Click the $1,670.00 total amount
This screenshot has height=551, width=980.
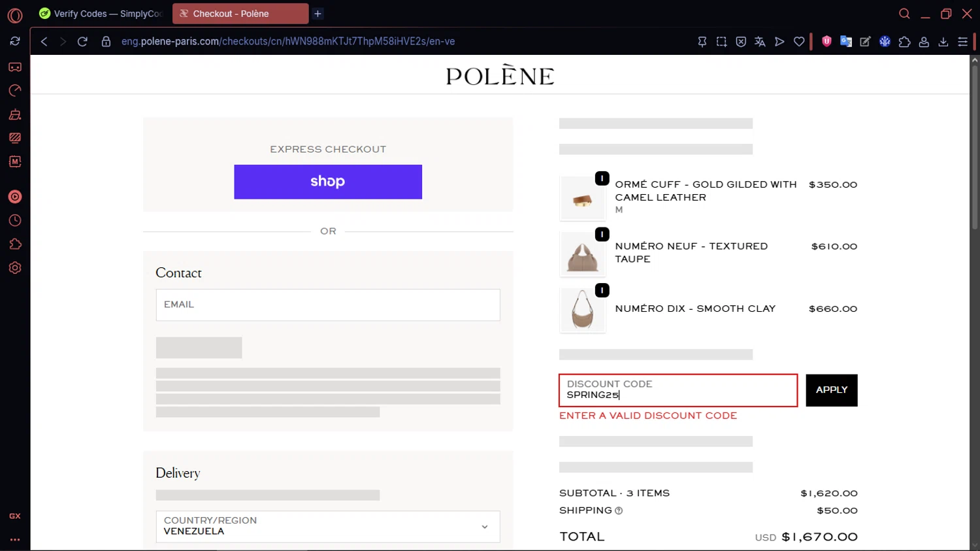pyautogui.click(x=819, y=537)
